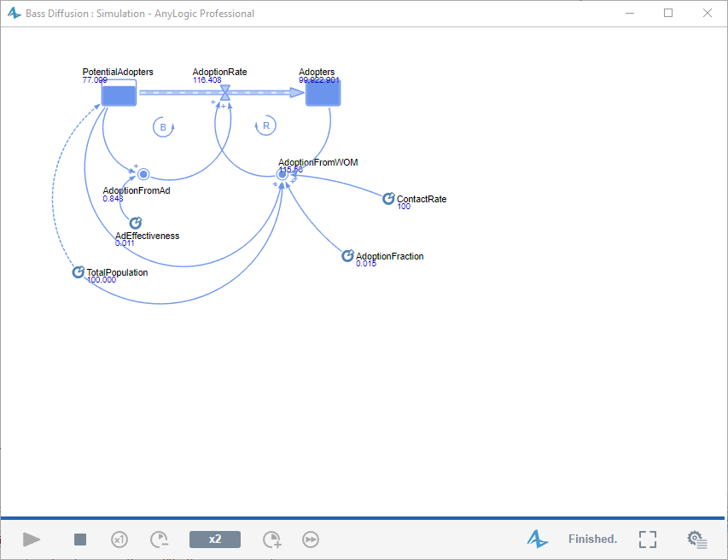Select the AdoptionFraction parameter dial
The image size is (728, 560).
[x=347, y=254]
